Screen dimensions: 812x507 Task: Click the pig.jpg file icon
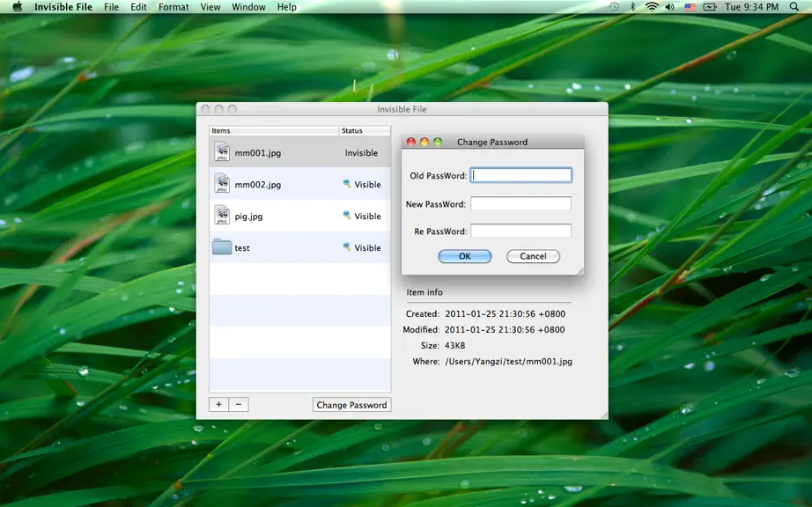point(222,216)
